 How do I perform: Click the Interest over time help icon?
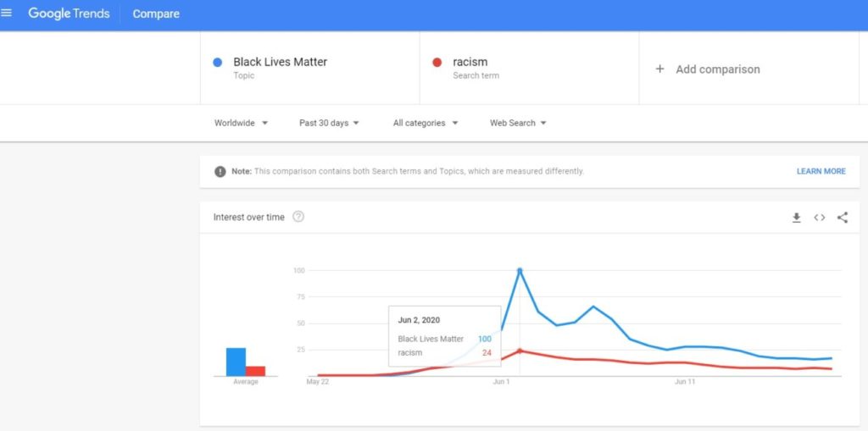click(298, 217)
